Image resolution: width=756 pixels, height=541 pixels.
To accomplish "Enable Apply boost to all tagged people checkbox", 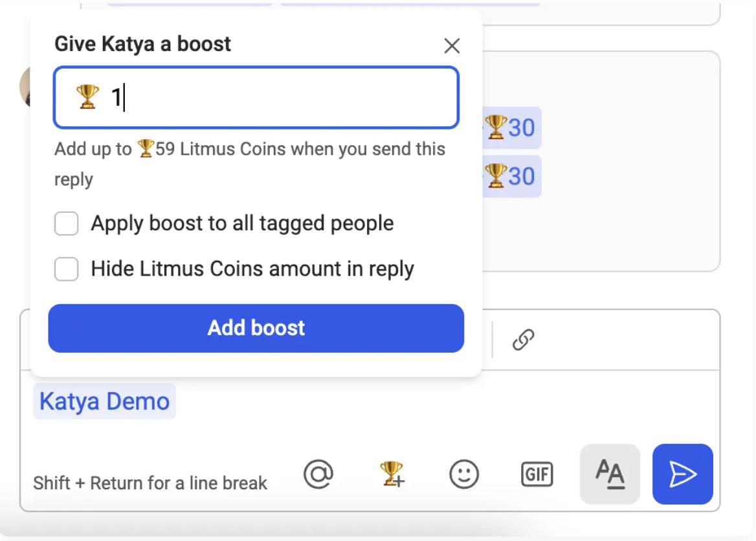I will tap(67, 224).
